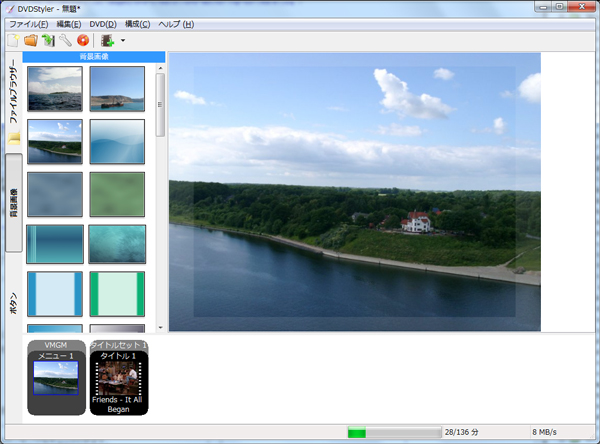Switch to the ボタン side tab

tap(14, 304)
